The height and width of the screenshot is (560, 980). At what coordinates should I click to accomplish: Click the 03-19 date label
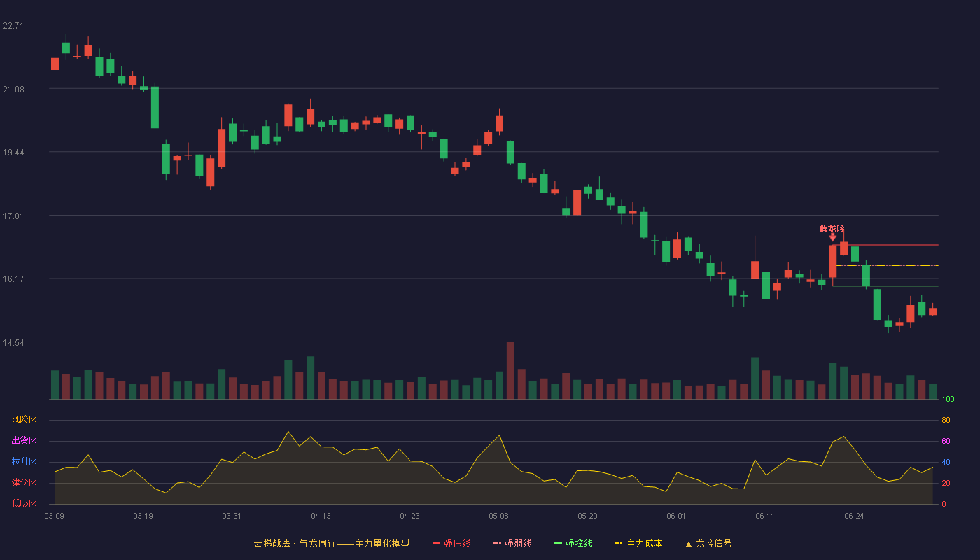click(143, 516)
